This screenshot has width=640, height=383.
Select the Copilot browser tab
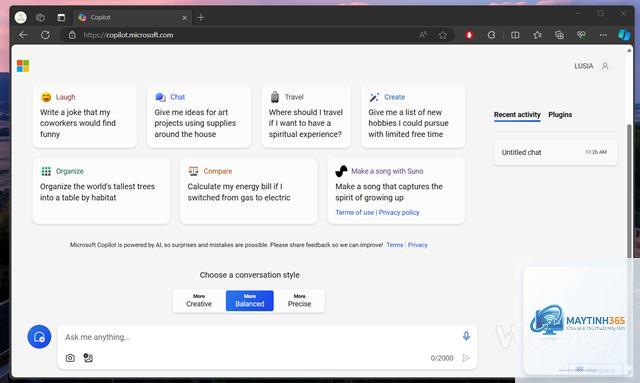tap(133, 18)
